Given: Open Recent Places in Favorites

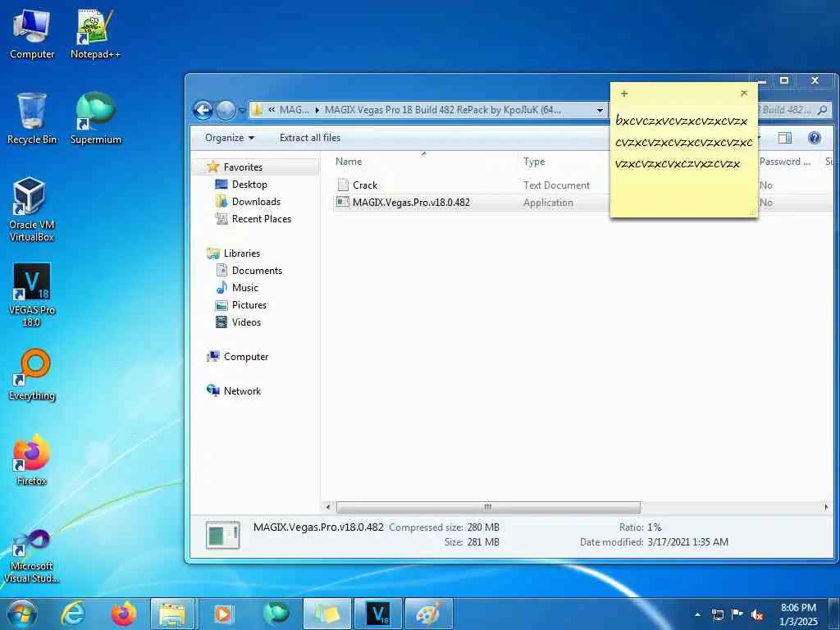Looking at the screenshot, I should point(262,218).
